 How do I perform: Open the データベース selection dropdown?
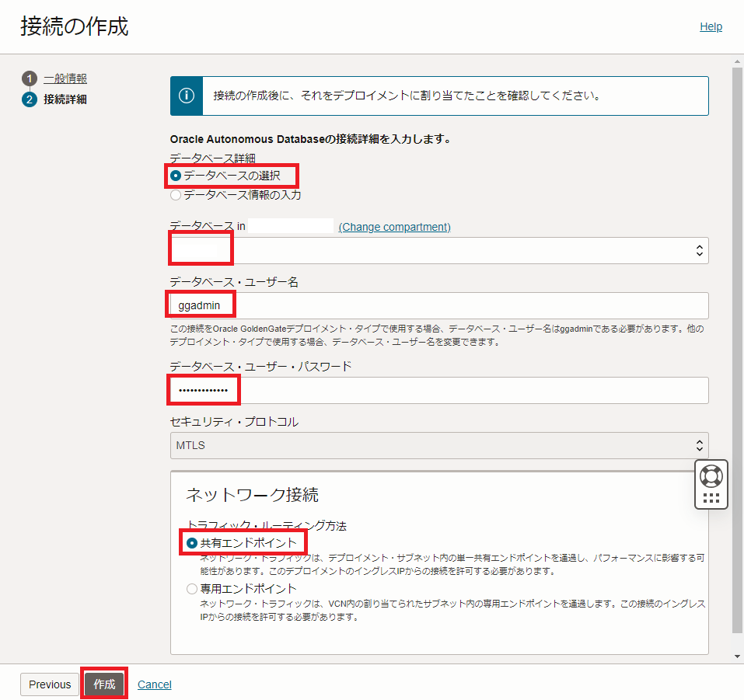coord(439,250)
